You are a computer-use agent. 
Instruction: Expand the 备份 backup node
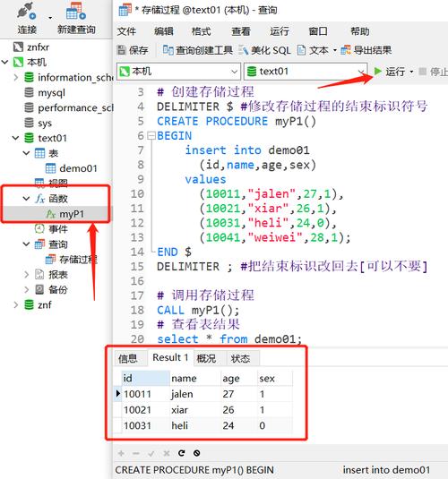[27, 289]
